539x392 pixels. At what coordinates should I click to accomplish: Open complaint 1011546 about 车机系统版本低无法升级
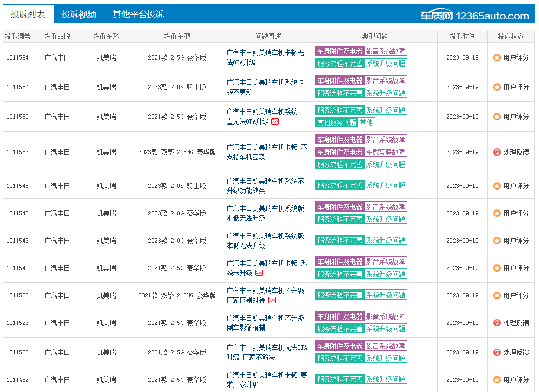265,213
